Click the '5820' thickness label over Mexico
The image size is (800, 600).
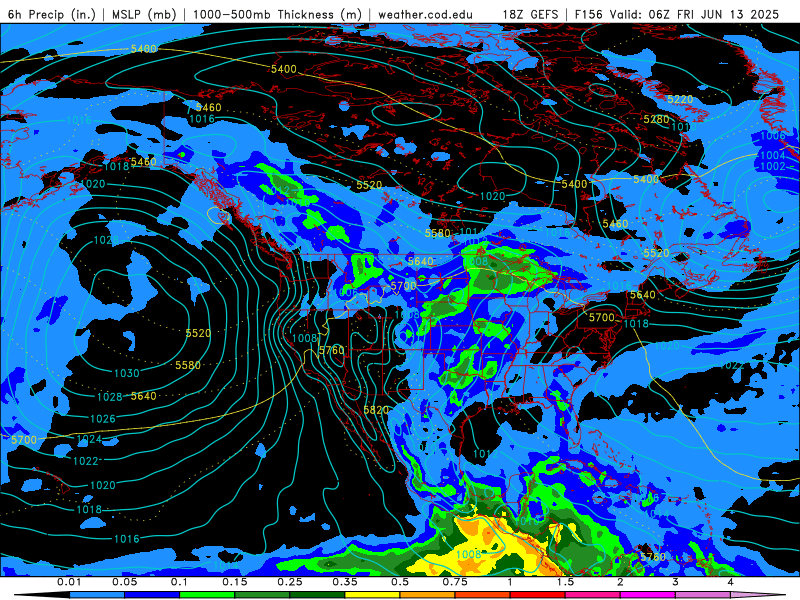[x=376, y=410]
